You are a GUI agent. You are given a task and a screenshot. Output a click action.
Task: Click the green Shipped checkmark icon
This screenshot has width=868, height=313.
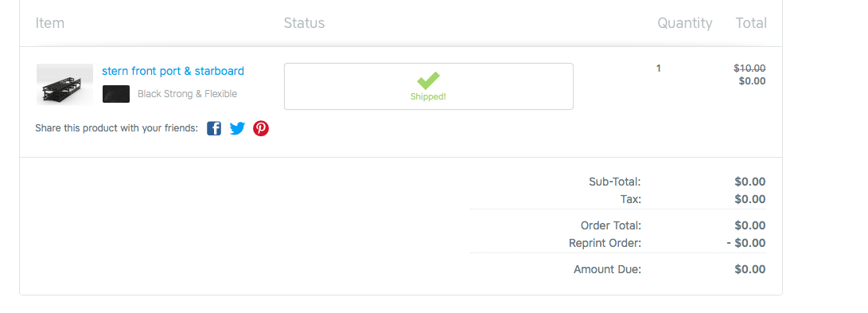(429, 80)
